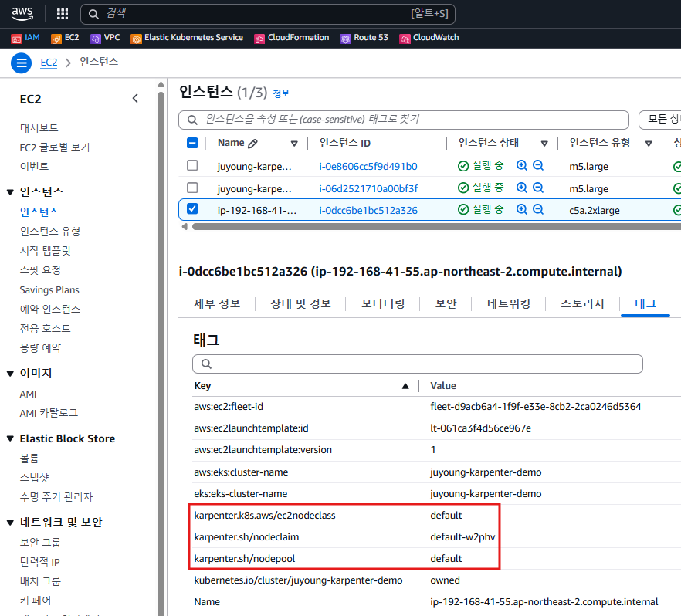Open AMI 카탈로그 in sidebar
This screenshot has width=681, height=616.
tap(49, 413)
